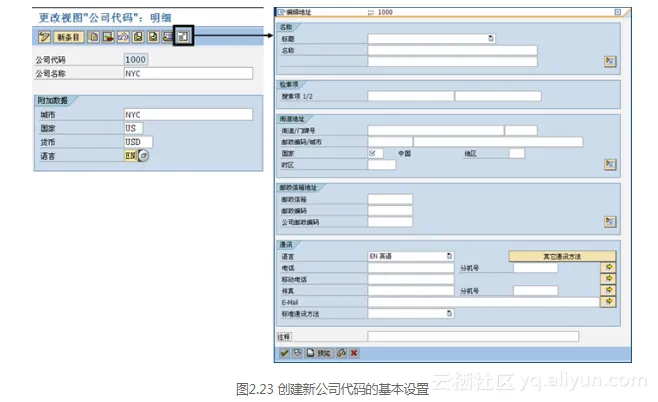Click the 货币 field containing USD
This screenshot has height=402, width=658.
[x=138, y=142]
